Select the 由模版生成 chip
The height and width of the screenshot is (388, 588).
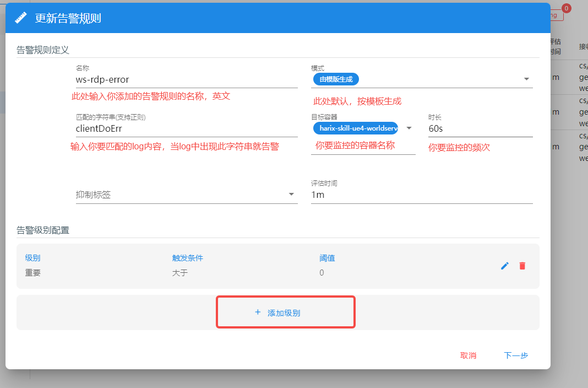336,79
